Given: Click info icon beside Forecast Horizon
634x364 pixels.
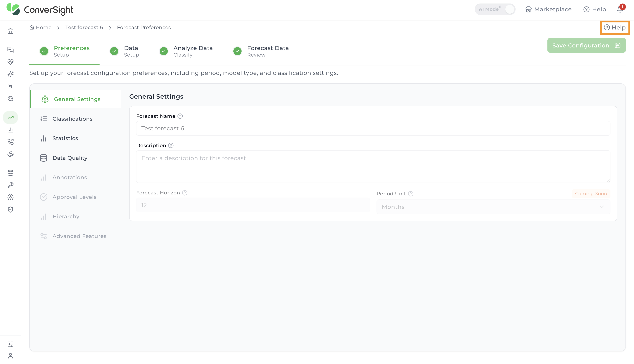Looking at the screenshot, I should pos(185,193).
